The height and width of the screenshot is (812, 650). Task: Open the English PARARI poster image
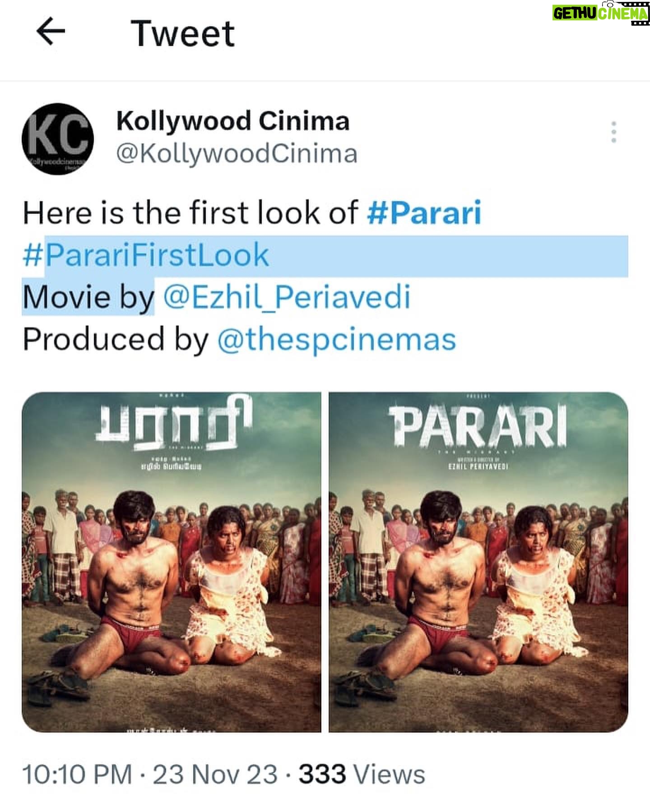[478, 562]
